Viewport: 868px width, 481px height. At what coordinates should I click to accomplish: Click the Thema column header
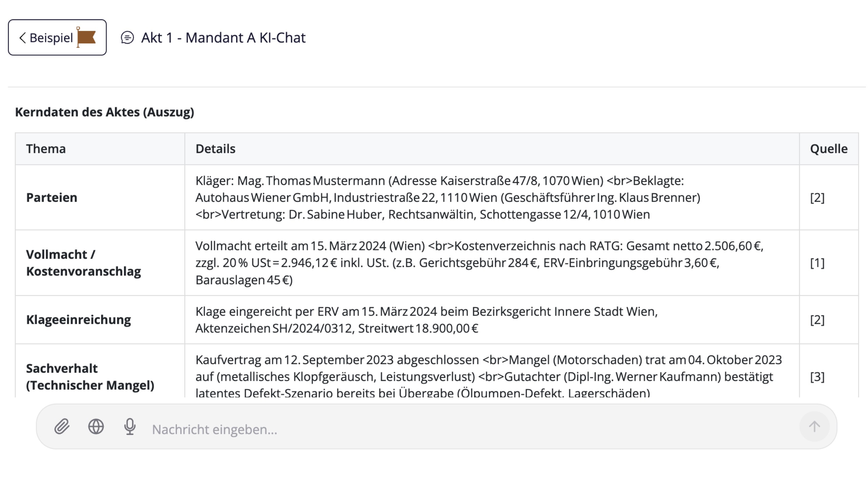coord(46,149)
